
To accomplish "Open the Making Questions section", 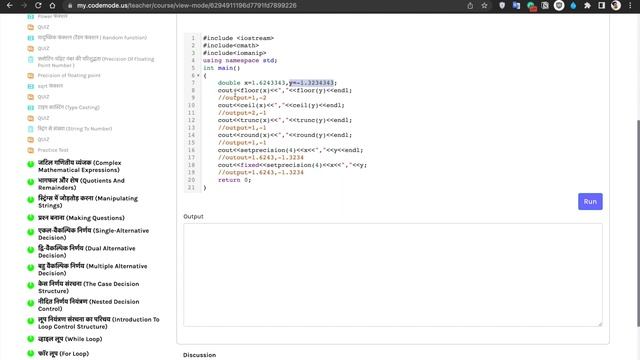I will (x=81, y=218).
